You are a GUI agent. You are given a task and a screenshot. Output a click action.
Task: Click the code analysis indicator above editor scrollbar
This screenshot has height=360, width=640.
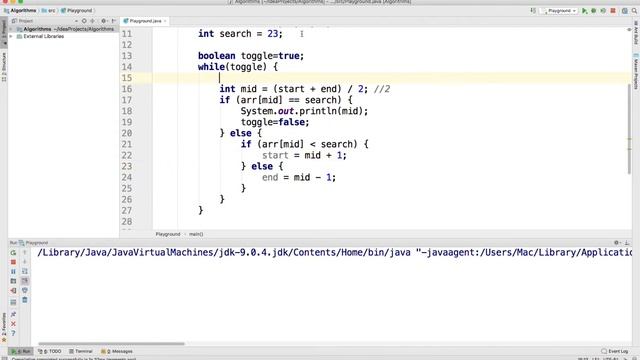pyautogui.click(x=629, y=30)
